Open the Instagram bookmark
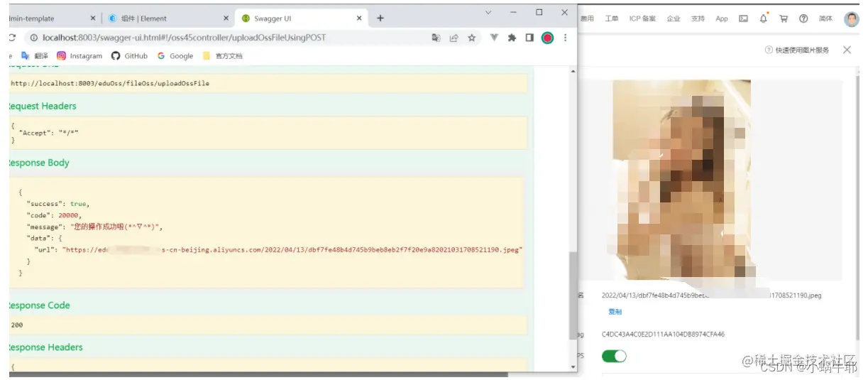 [x=79, y=55]
